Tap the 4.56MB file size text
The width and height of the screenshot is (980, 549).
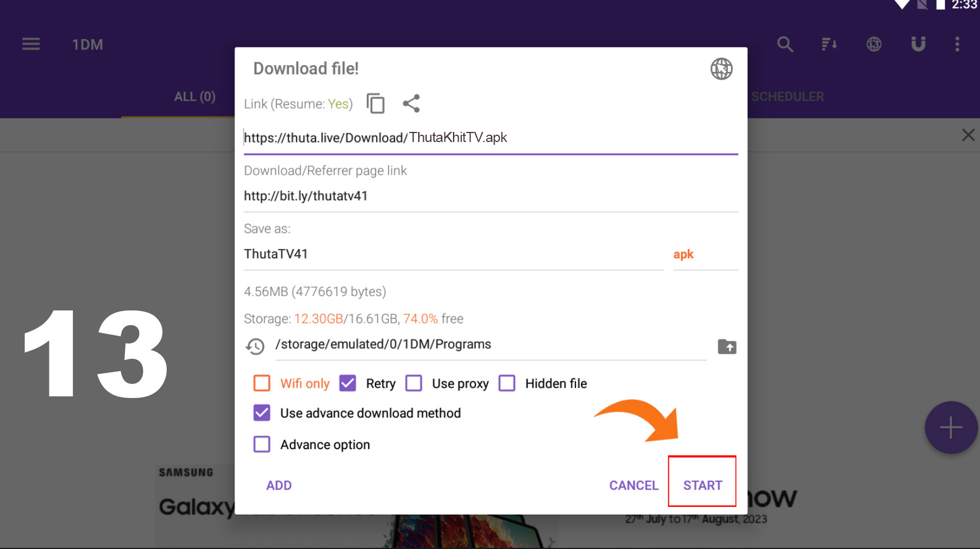pos(315,292)
